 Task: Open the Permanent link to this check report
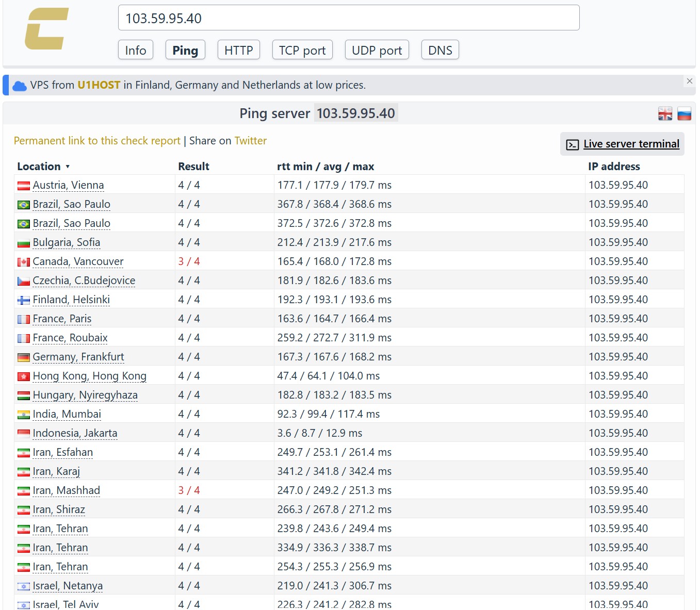coord(97,141)
